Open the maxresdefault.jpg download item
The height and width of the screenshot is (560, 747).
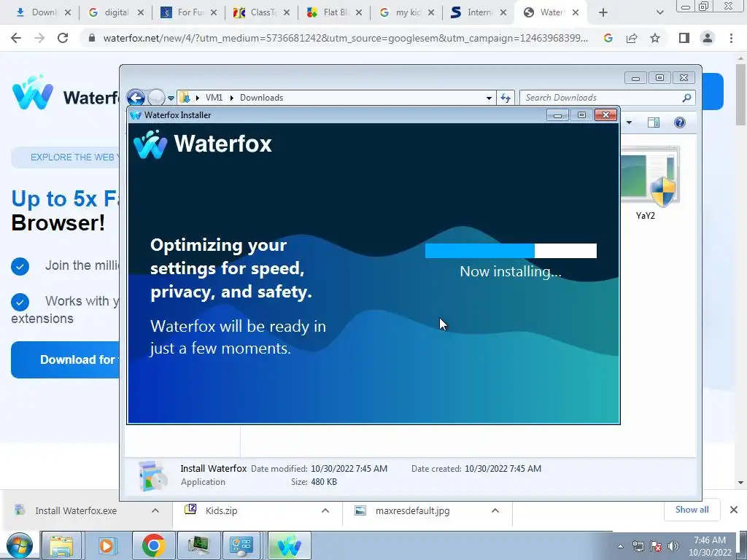(x=412, y=510)
